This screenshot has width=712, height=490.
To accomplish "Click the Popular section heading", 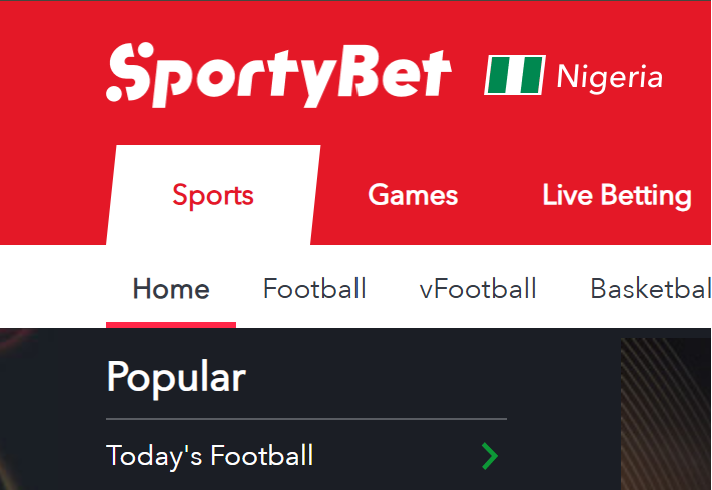I will tap(176, 377).
